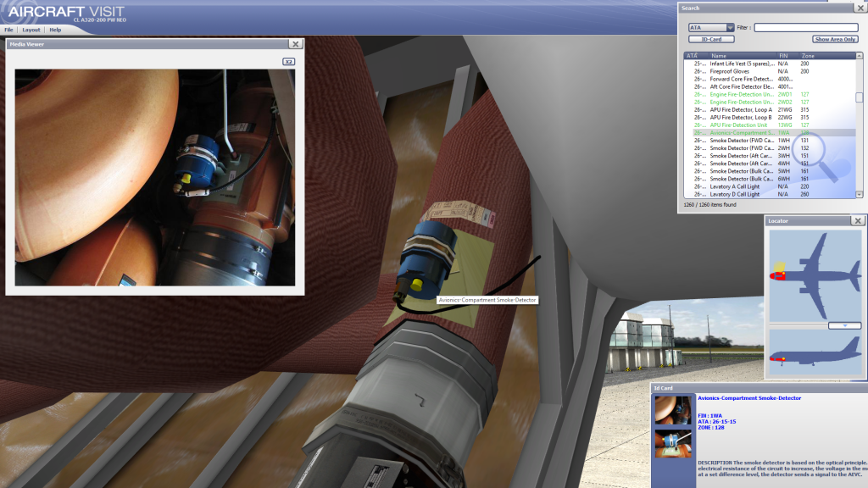Screen dimensions: 868x488
Task: Click the FIN : 1WA text in Id Card
Action: point(709,415)
